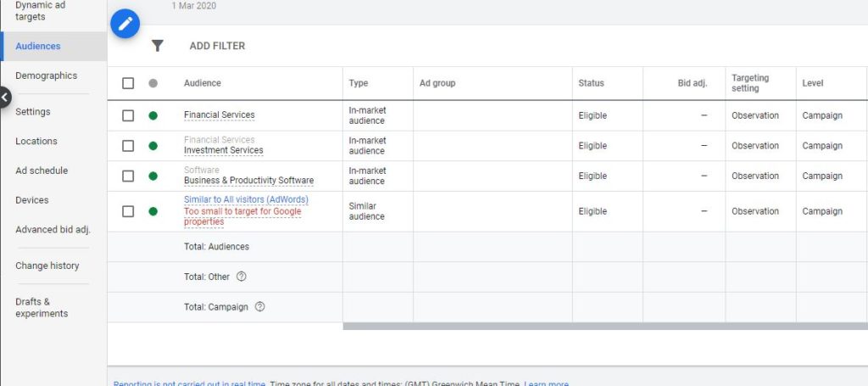Open the Demographics sidebar section
This screenshot has height=386, width=868.
tap(46, 76)
